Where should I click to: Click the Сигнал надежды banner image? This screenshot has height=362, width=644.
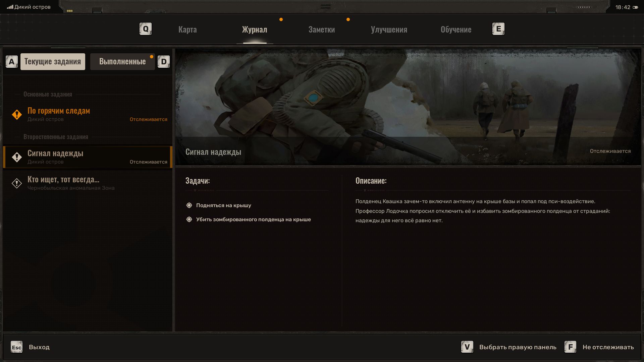click(x=408, y=101)
